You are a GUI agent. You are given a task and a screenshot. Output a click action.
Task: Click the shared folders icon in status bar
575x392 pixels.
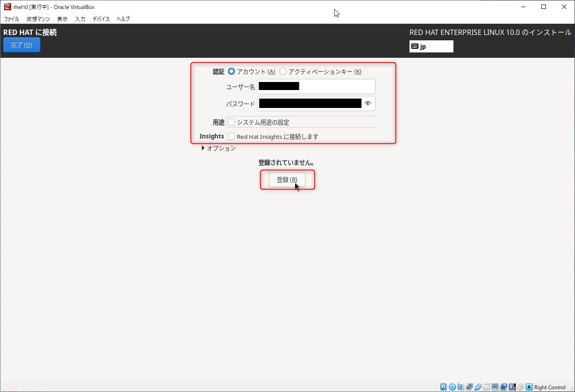click(x=486, y=387)
